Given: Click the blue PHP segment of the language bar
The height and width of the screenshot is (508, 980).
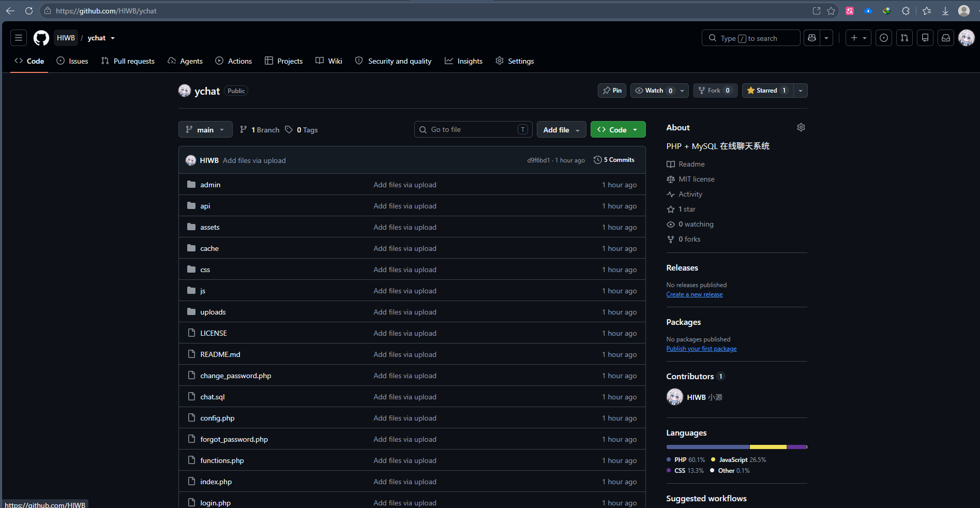Looking at the screenshot, I should point(708,447).
